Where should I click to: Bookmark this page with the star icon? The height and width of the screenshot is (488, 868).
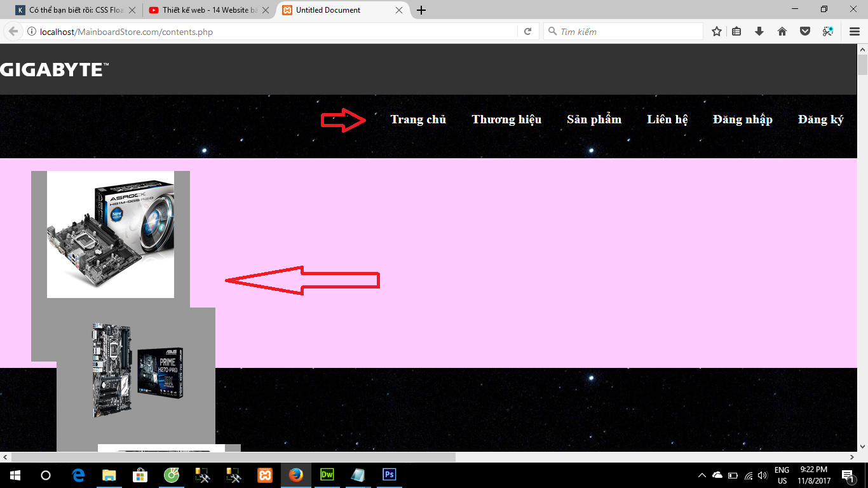click(x=717, y=32)
